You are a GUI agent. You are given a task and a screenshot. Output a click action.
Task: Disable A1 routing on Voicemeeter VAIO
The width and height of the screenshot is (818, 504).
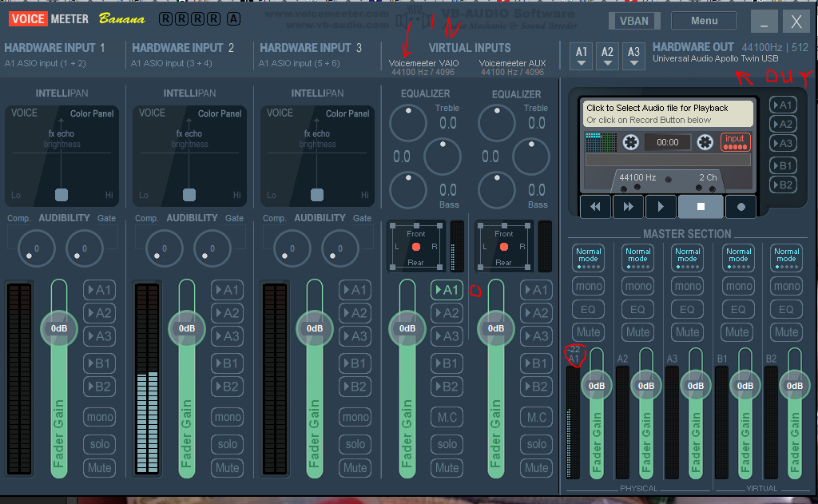[x=447, y=290]
